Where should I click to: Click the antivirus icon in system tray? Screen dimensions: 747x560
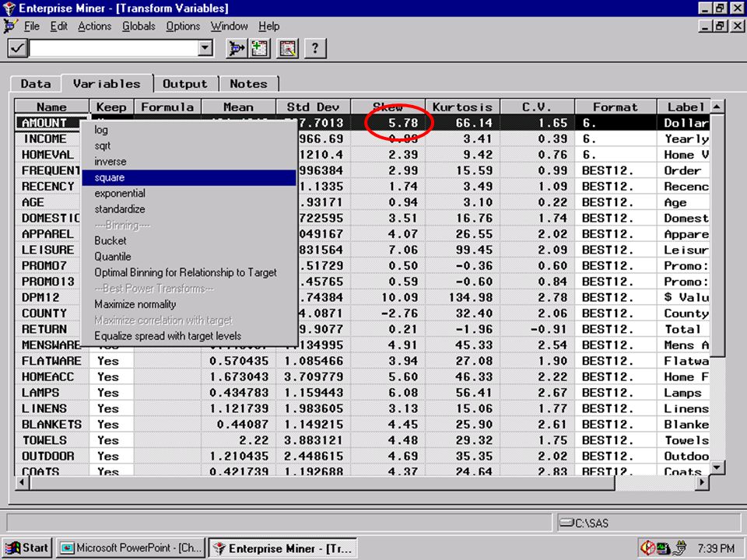tap(647, 548)
